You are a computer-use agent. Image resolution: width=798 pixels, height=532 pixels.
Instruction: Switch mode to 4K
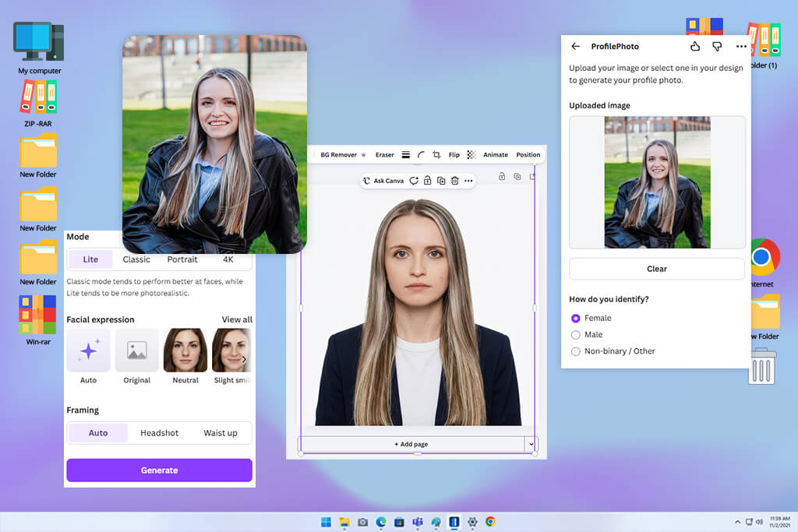[x=228, y=259]
